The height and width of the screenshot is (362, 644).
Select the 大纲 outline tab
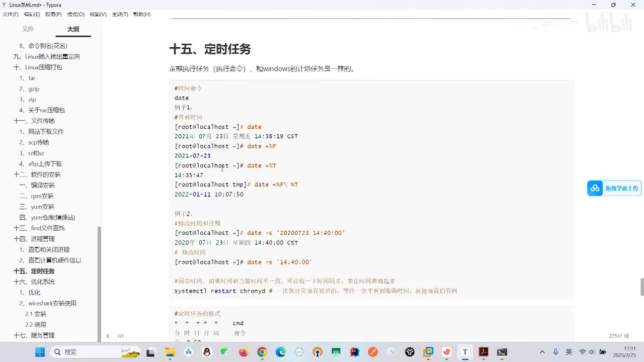pyautogui.click(x=73, y=29)
